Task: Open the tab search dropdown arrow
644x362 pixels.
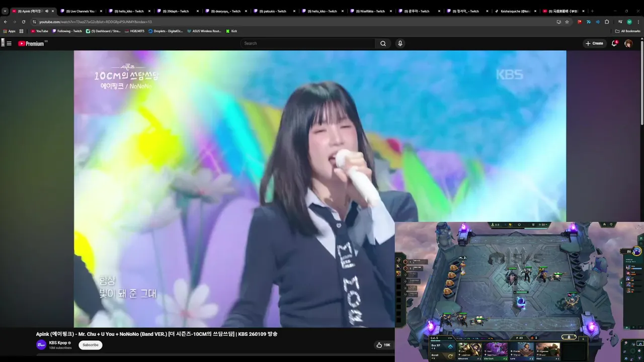Action: click(x=5, y=11)
